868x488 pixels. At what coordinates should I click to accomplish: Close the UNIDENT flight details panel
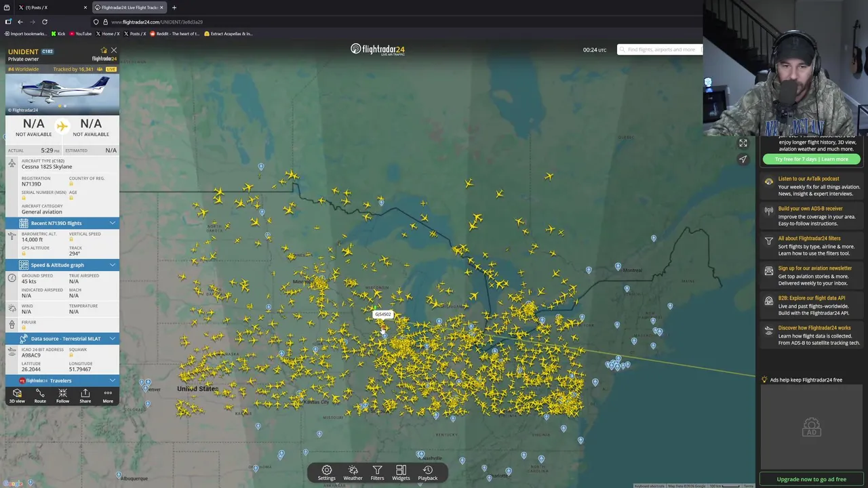click(x=113, y=51)
